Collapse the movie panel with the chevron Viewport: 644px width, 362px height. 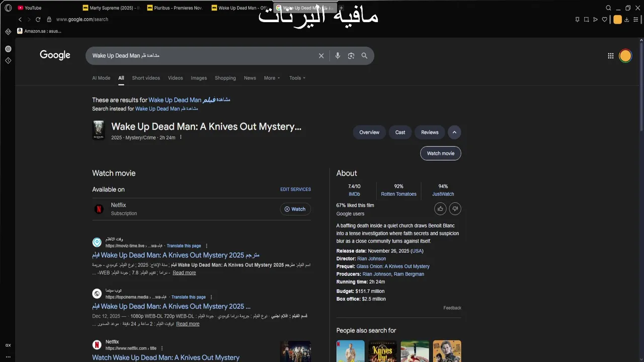click(454, 132)
